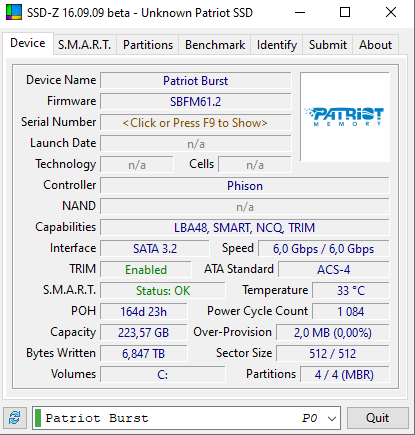The width and height of the screenshot is (415, 435).
Task: Click the Technology n/a field
Action: click(137, 165)
